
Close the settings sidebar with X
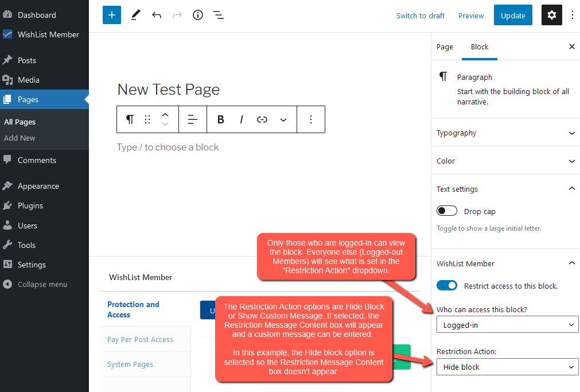coord(572,46)
